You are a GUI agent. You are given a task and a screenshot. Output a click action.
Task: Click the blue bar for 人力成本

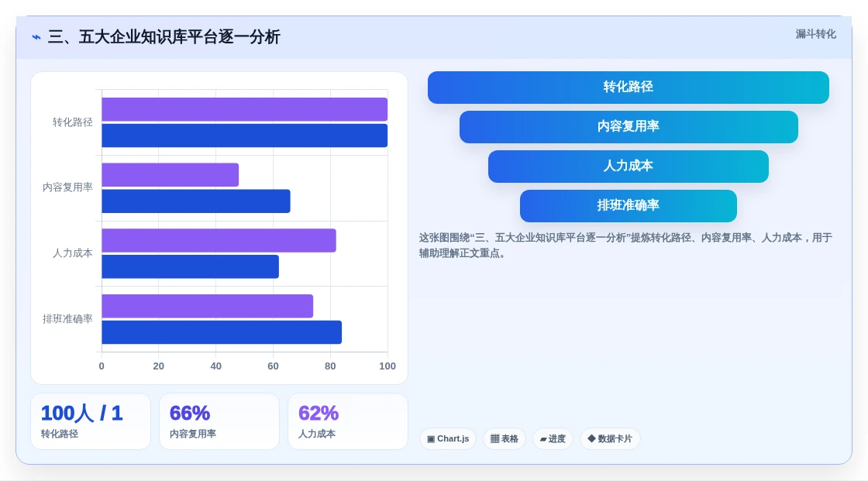[x=191, y=266]
